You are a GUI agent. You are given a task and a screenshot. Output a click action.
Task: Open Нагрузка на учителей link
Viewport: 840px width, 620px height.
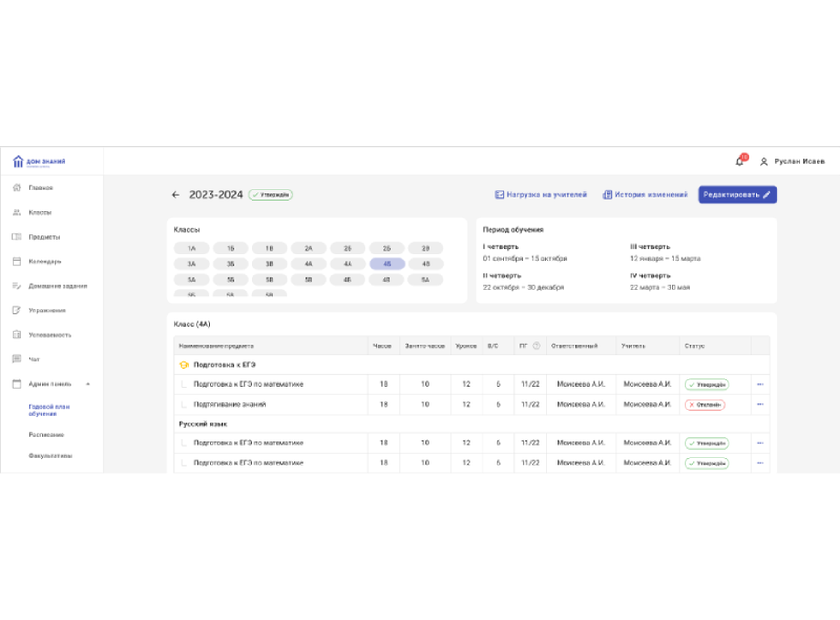[540, 195]
